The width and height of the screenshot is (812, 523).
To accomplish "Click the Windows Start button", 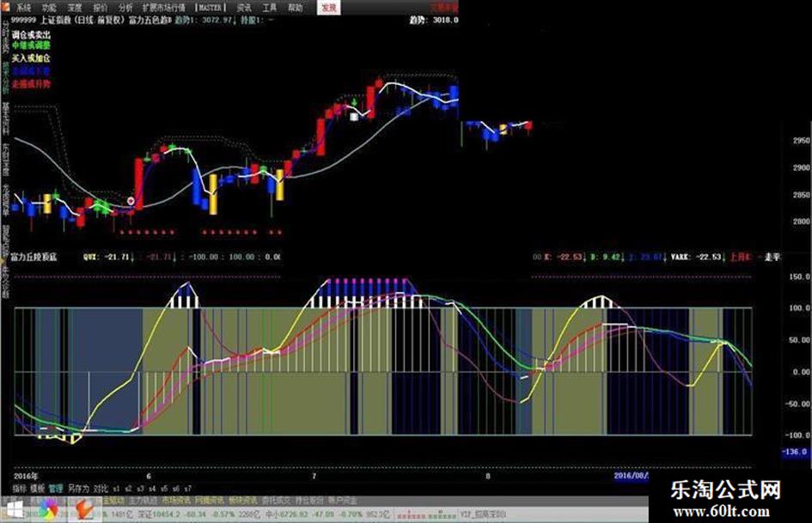I will (x=14, y=510).
